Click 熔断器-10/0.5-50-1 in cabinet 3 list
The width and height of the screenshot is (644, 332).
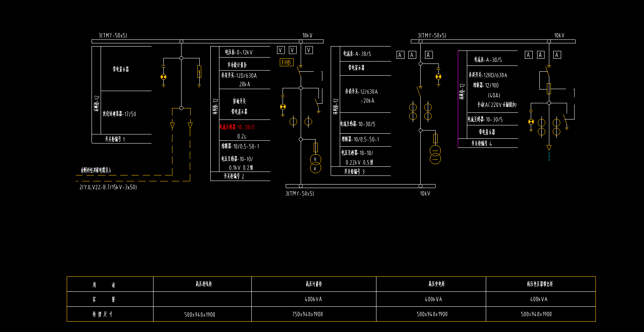360,139
